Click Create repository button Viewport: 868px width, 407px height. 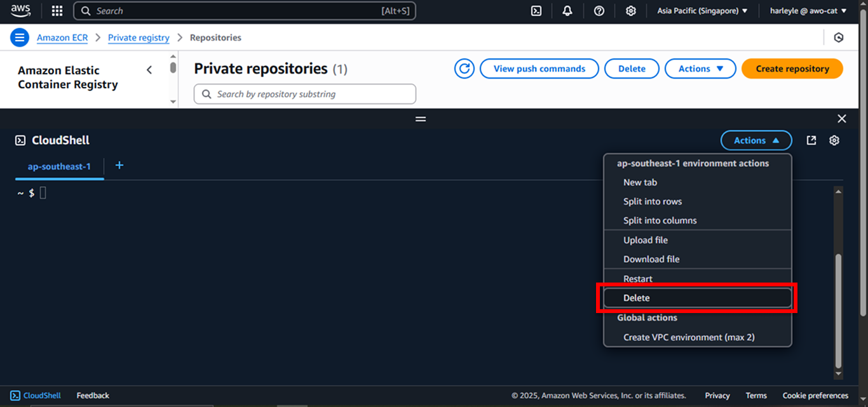click(792, 69)
